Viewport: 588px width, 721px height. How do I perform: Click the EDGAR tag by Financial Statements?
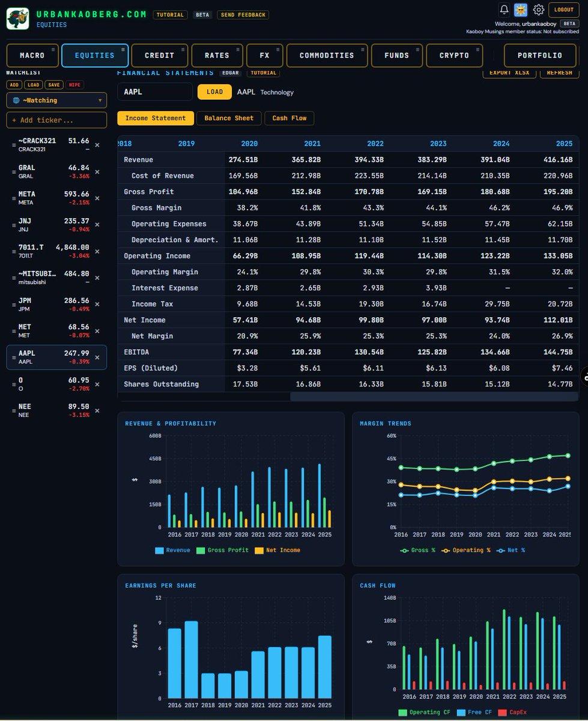click(x=230, y=73)
